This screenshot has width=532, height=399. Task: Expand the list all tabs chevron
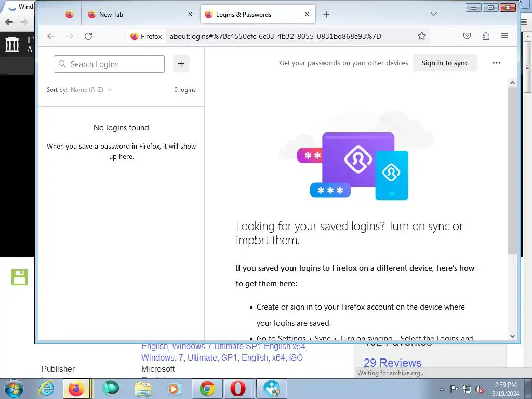tap(434, 14)
